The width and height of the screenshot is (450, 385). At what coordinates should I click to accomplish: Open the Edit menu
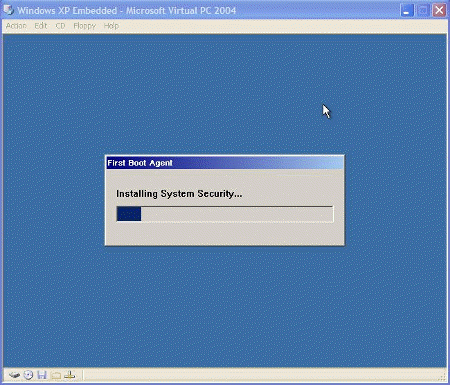(x=41, y=26)
